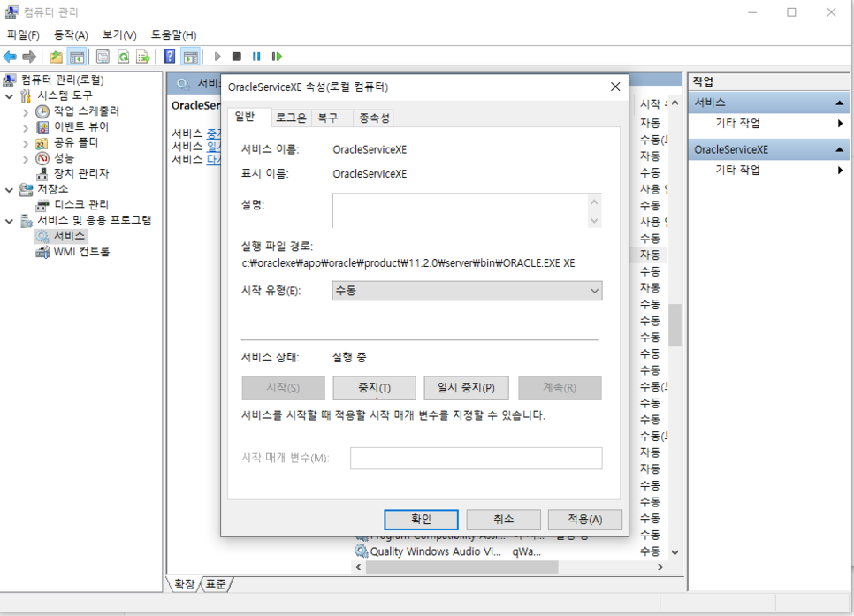854x616 pixels.
Task: Click the Restart Service toolbar icon
Action: click(x=277, y=57)
